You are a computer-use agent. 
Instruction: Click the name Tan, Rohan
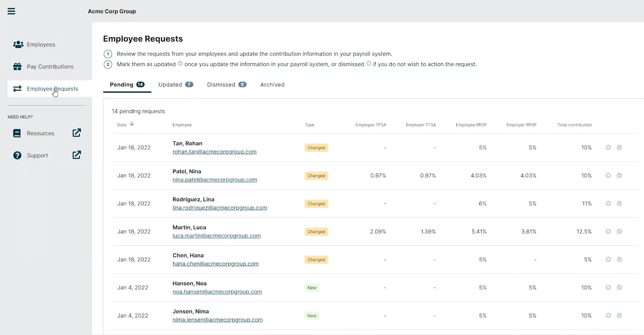pyautogui.click(x=187, y=144)
